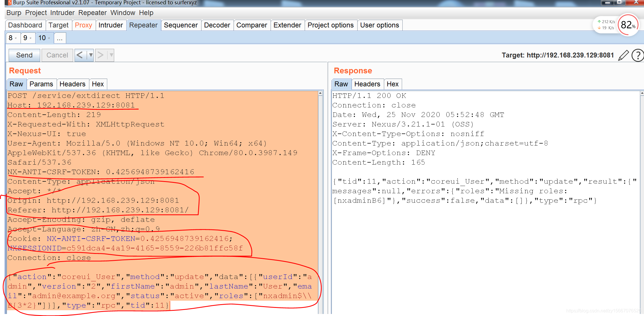Click the Server Nexus/3.21.1-01 response header

click(x=403, y=124)
